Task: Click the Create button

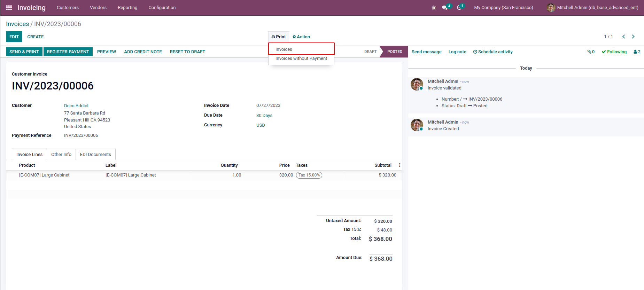Action: [x=36, y=37]
